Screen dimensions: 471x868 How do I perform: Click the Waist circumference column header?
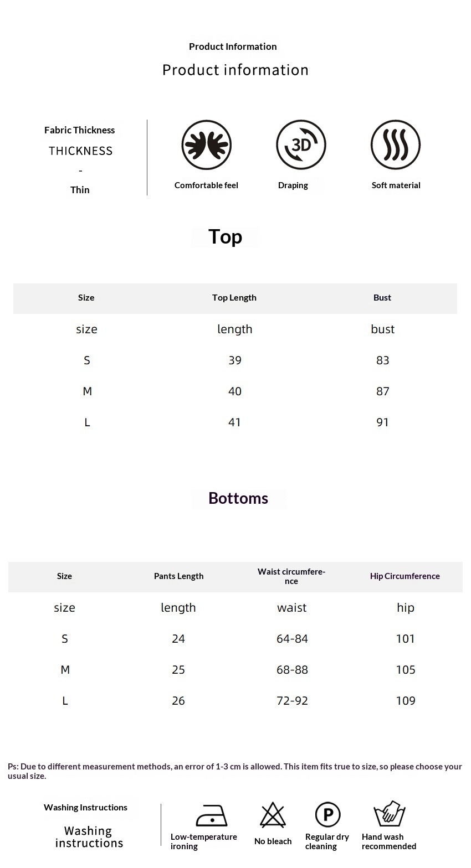pyautogui.click(x=291, y=576)
